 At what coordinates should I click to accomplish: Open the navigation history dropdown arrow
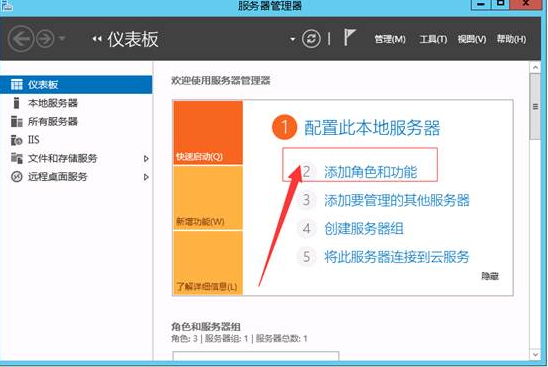(62, 38)
